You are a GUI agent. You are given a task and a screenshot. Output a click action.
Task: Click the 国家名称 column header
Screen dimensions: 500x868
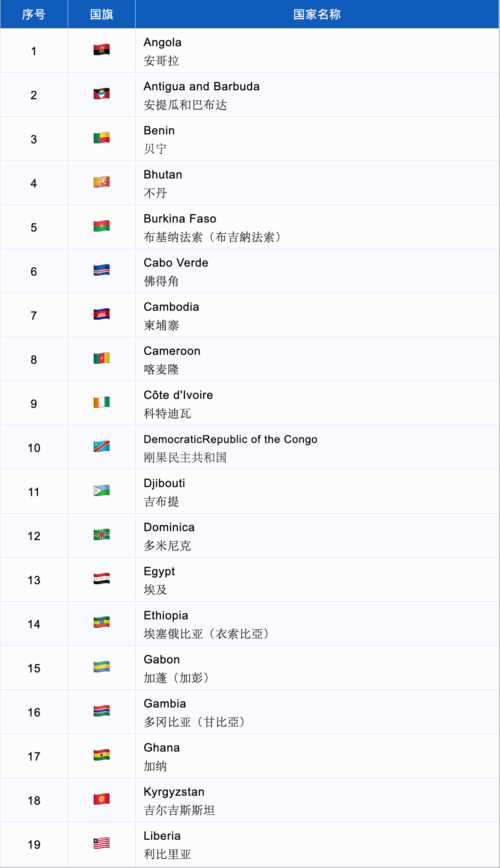point(317,15)
